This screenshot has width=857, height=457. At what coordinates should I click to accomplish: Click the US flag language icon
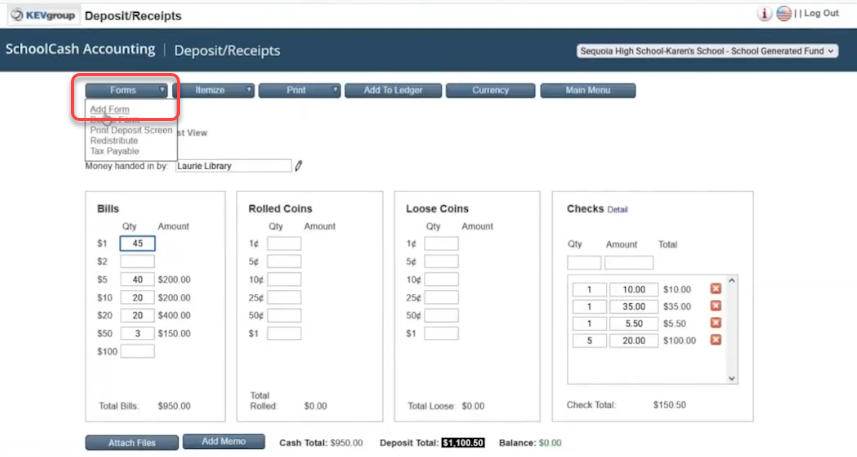pyautogui.click(x=784, y=14)
